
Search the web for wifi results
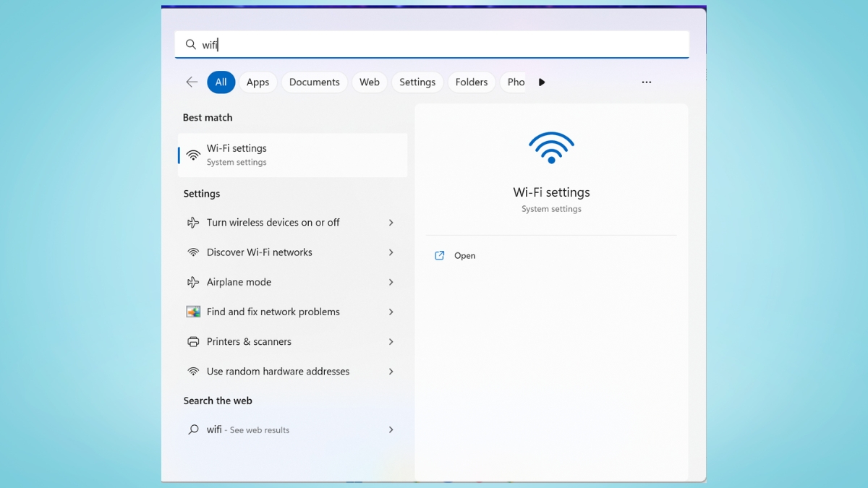pyautogui.click(x=246, y=429)
